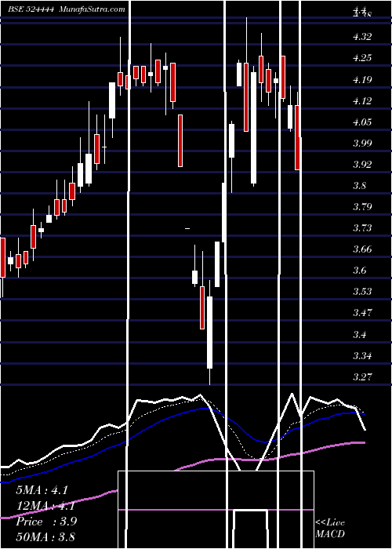392x549 pixels.
Task: Click the 3.66 price axis label
Action: (x=362, y=249)
